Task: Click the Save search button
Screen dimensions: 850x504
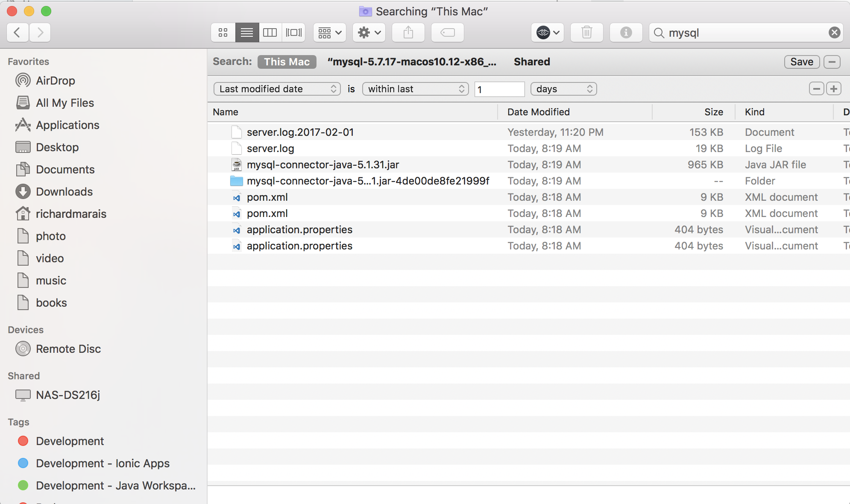Action: pos(801,62)
